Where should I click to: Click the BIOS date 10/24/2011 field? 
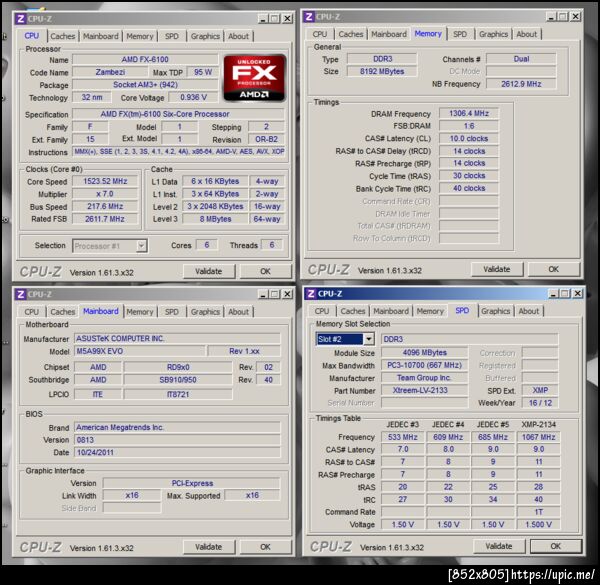[177, 453]
